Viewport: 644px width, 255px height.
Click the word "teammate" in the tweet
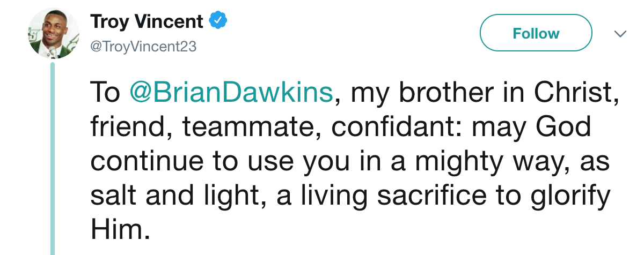pyautogui.click(x=251, y=127)
